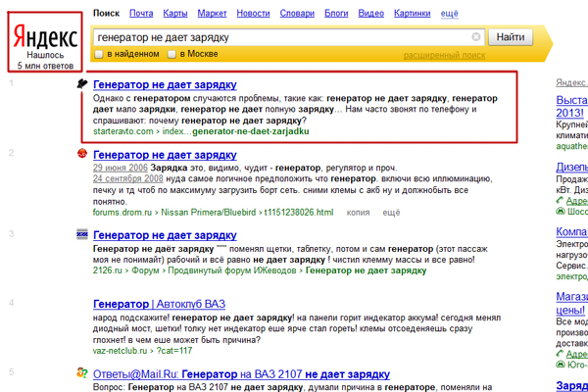Click the '29 июня 2006' date link
Viewport: 588px width, 392px height.
pos(121,168)
